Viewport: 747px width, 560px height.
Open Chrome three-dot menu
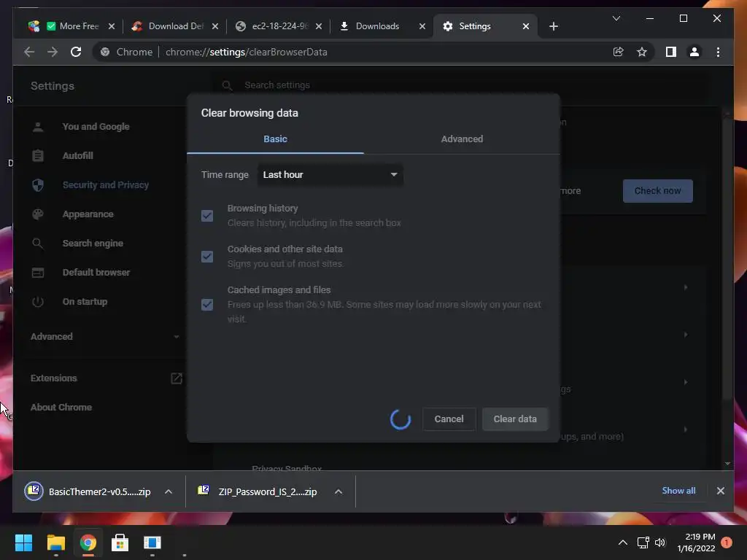pos(718,52)
